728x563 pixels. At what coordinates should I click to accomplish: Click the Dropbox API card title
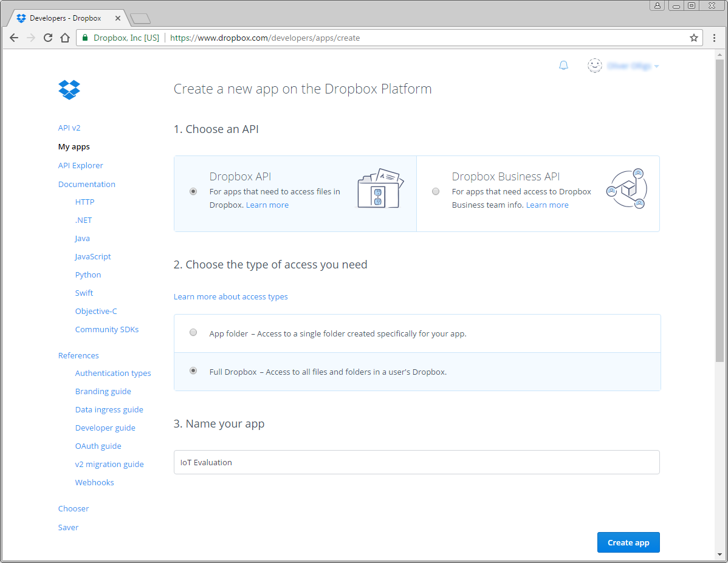click(240, 176)
